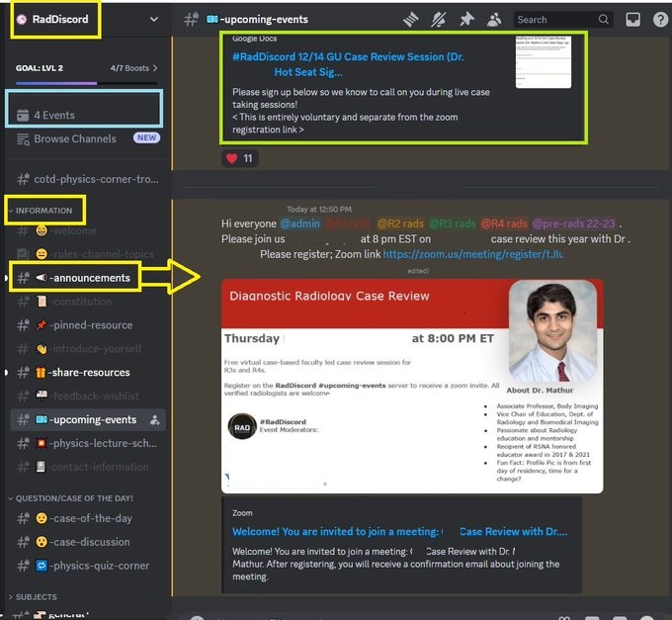Click the hash icon before upcoming-events header
Viewport: 672px width, 620px height.
[x=191, y=20]
